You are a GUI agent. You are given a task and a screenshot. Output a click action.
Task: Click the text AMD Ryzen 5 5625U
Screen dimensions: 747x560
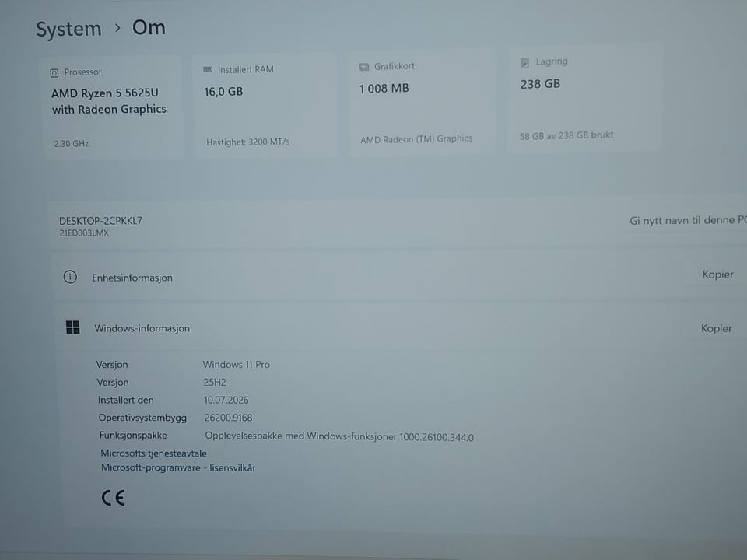tap(105, 93)
